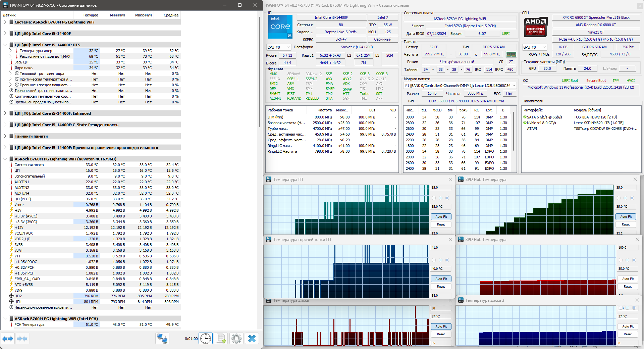The image size is (644, 349).
Task: Click the logging start sheet icon
Action: pyautogui.click(x=221, y=339)
